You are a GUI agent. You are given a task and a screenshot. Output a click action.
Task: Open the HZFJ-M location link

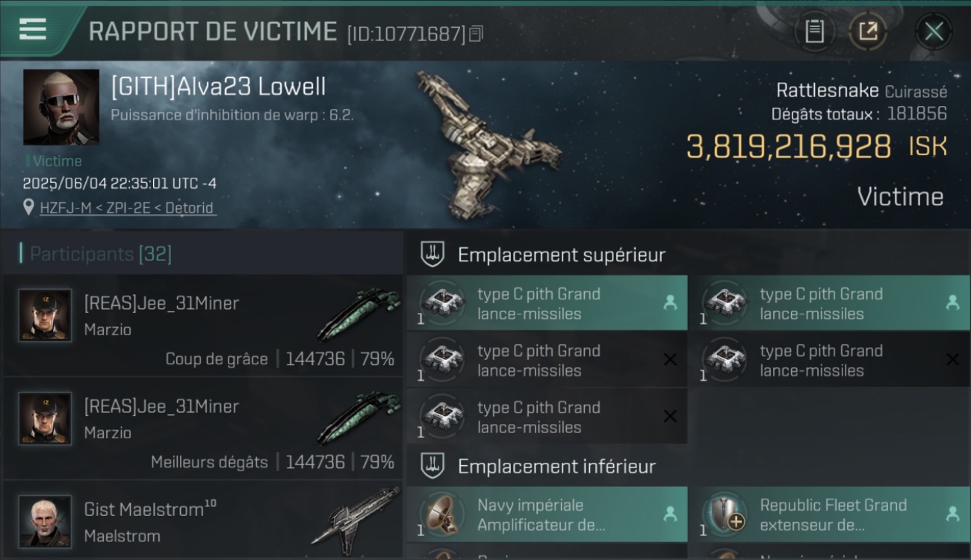128,208
